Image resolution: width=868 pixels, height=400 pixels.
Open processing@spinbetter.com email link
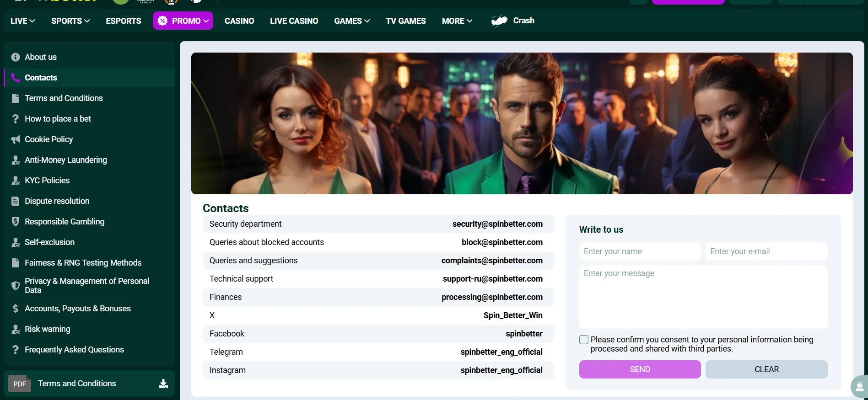(x=492, y=297)
